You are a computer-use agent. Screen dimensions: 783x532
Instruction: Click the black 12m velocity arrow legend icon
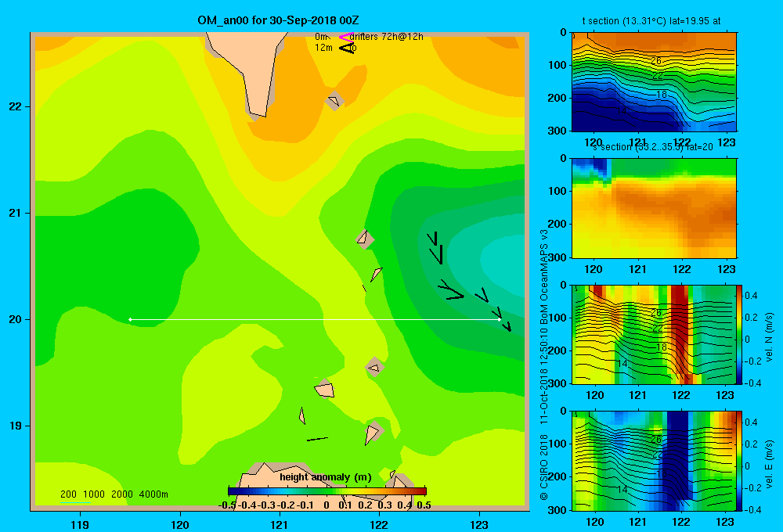click(x=347, y=48)
